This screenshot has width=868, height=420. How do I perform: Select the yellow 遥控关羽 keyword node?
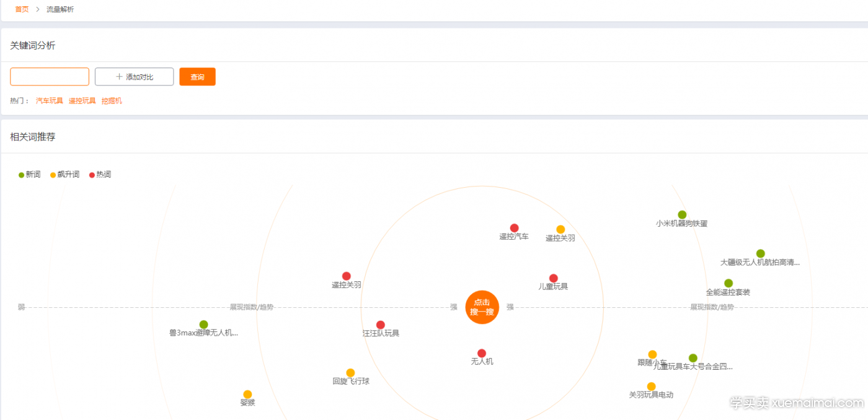pos(560,229)
